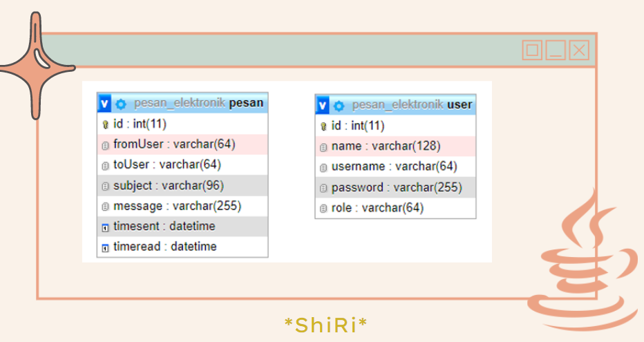The width and height of the screenshot is (644, 342).
Task: Select the username : varchar(64) row
Action: point(395,167)
